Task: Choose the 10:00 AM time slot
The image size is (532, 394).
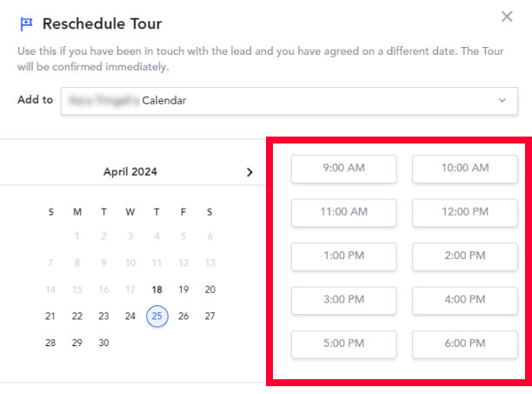Action: coord(465,169)
